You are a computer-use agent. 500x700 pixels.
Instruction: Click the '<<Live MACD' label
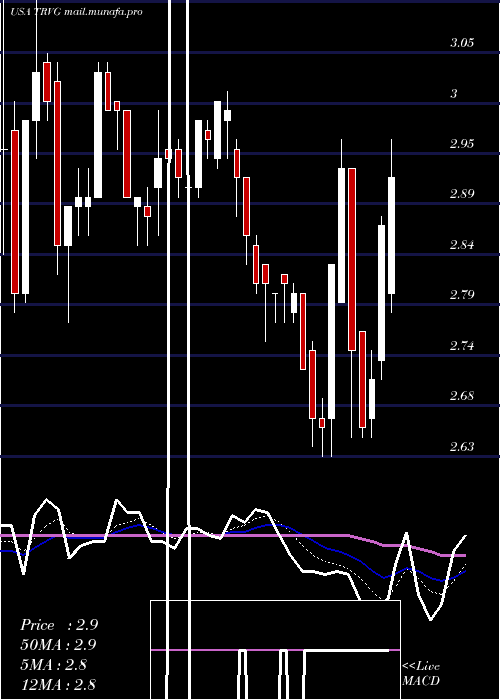coord(421,673)
